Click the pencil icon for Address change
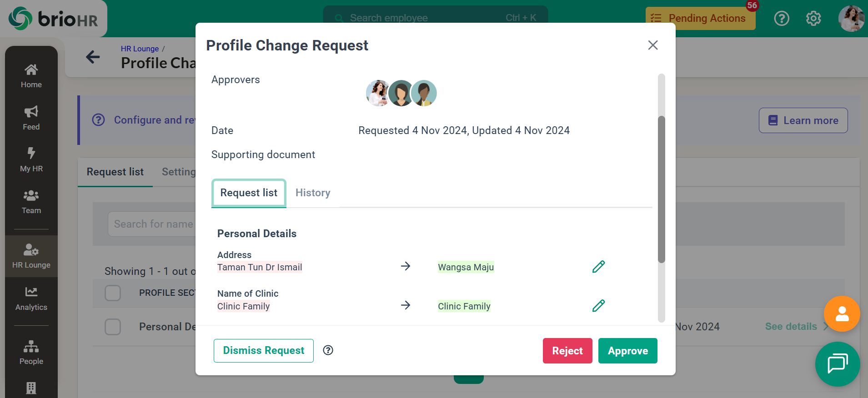 pos(598,267)
